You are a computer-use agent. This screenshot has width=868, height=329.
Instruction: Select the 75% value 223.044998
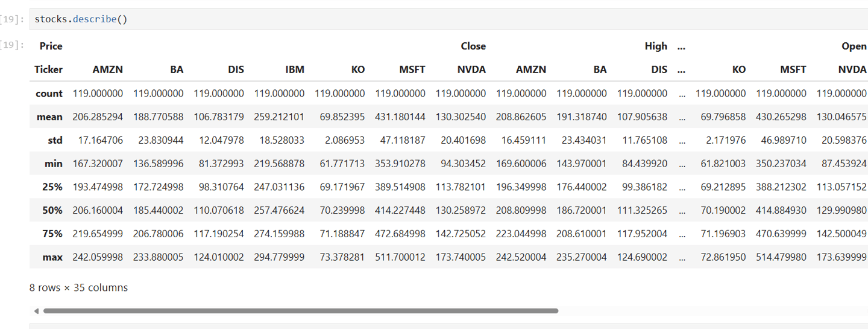[521, 234]
